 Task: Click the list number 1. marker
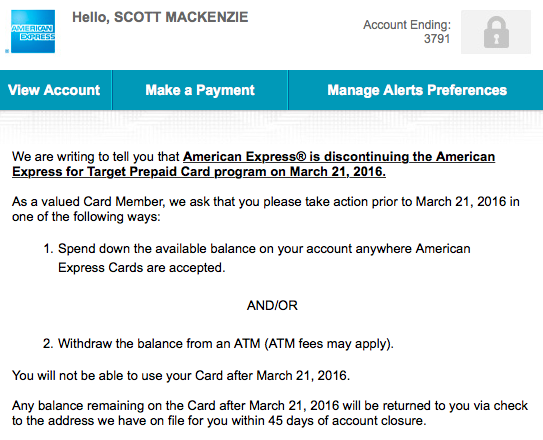[48, 249]
